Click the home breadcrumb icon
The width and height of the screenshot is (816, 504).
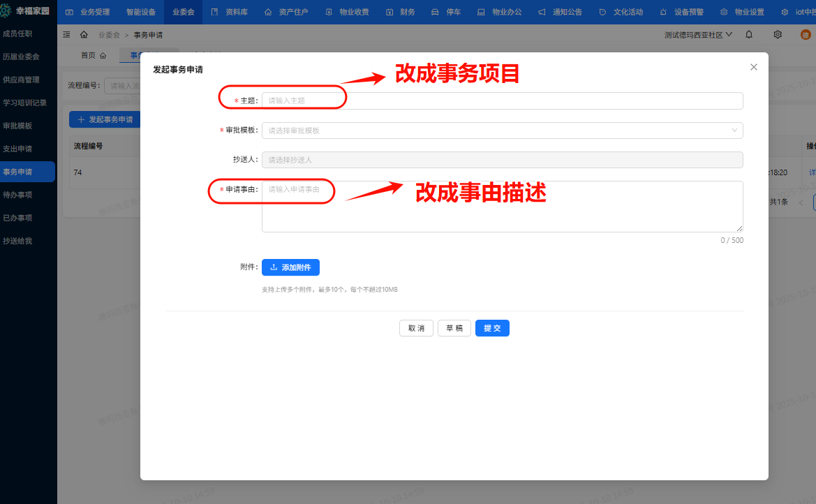pyautogui.click(x=84, y=35)
